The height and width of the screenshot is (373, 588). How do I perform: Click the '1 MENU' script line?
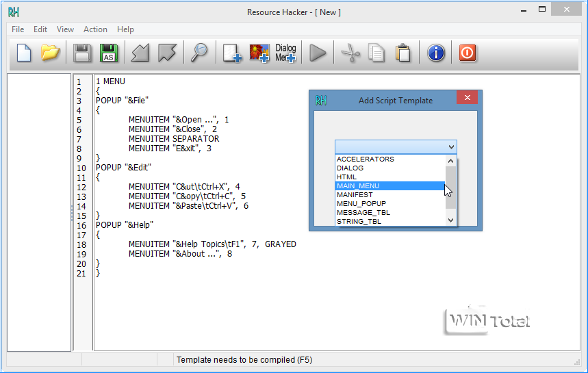111,81
